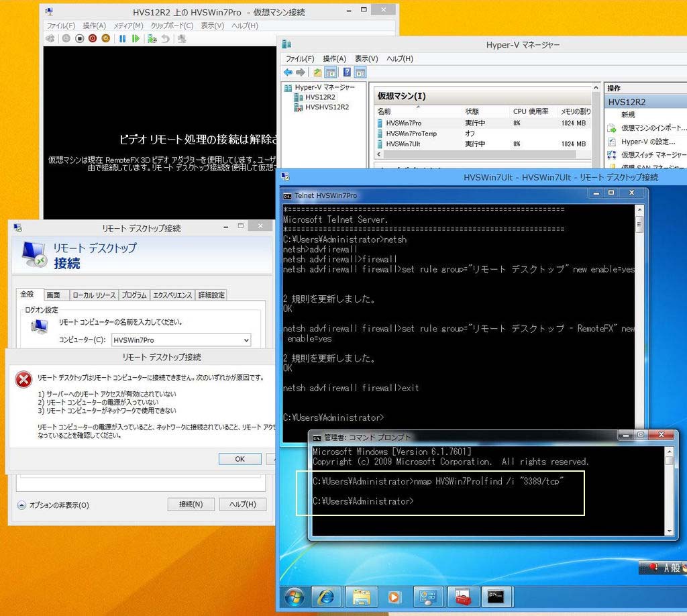Switch to ローカル リソース tab
Viewport: 687px width, 616px height.
pyautogui.click(x=94, y=295)
